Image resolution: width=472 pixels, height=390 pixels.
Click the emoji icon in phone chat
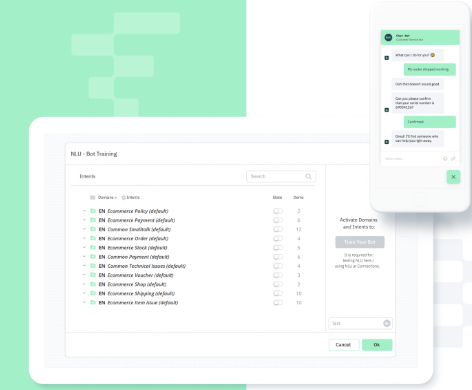coord(445,158)
